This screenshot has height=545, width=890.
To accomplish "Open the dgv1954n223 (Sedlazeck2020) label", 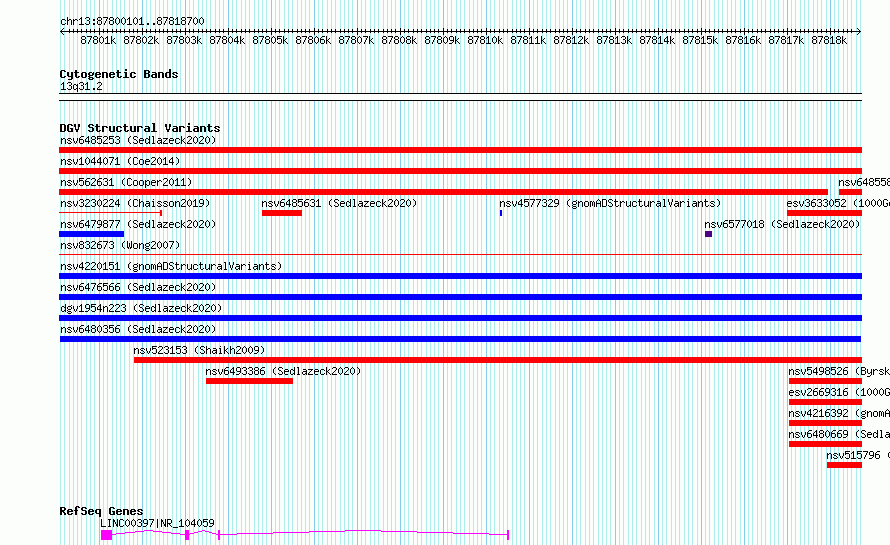I will [141, 308].
